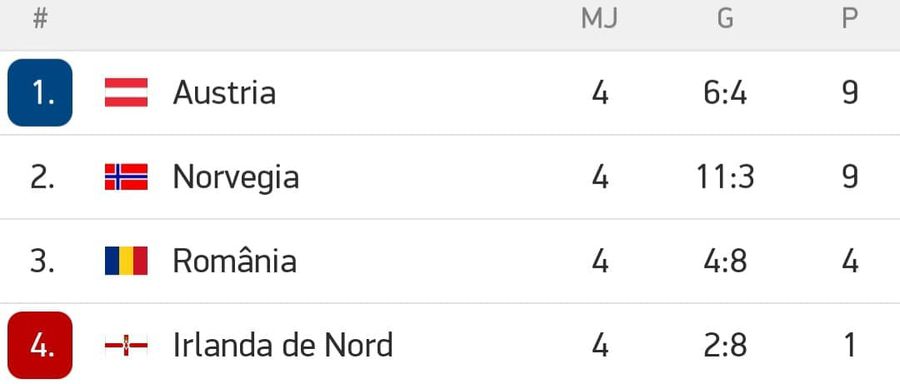Open the Irlanda de Nord team page
Viewport: 900px width, 384px height.
point(283,346)
